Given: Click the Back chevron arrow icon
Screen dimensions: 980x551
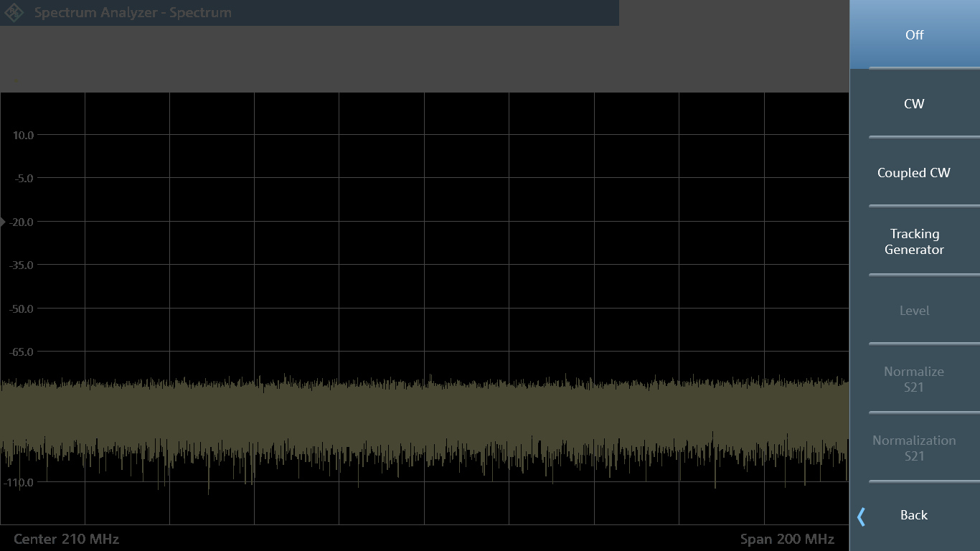Looking at the screenshot, I should 862,516.
